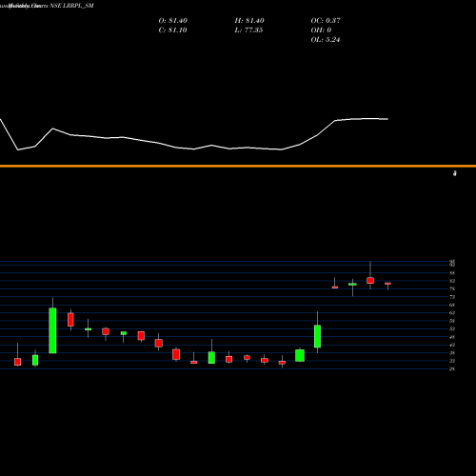
Task: Click the "NSE LBBPL_SM" chart title
Action: tap(71, 6)
